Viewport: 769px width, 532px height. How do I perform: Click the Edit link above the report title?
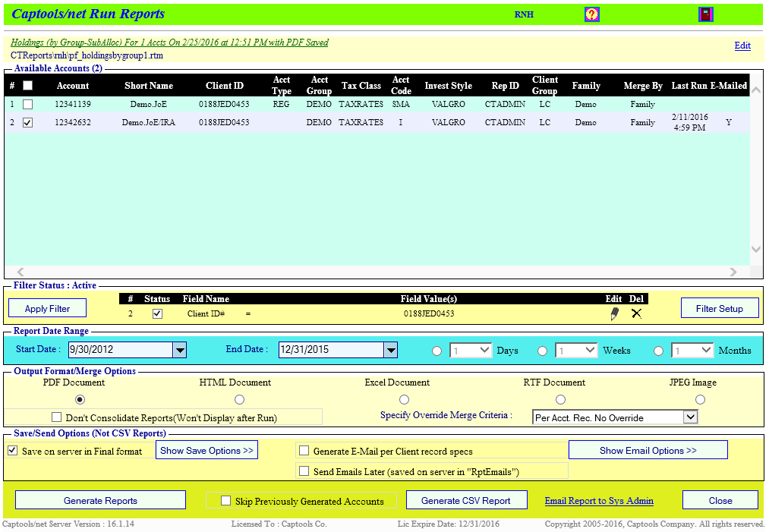[x=742, y=46]
